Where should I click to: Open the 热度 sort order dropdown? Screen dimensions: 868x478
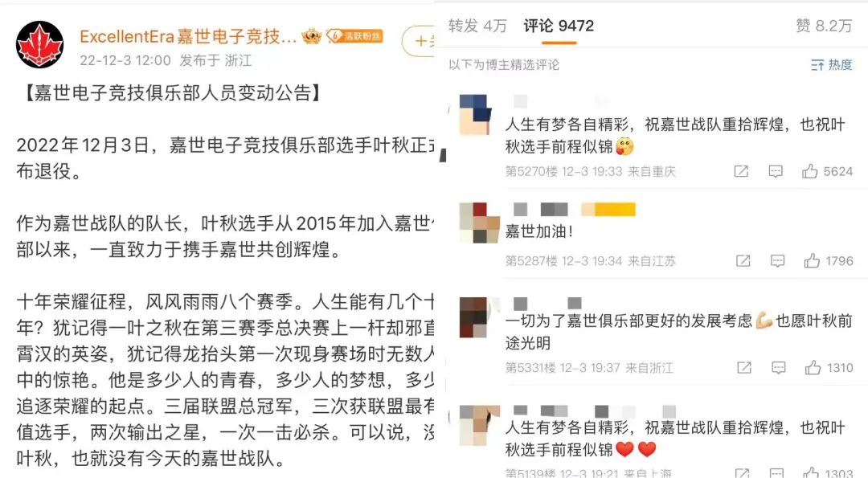[x=832, y=65]
